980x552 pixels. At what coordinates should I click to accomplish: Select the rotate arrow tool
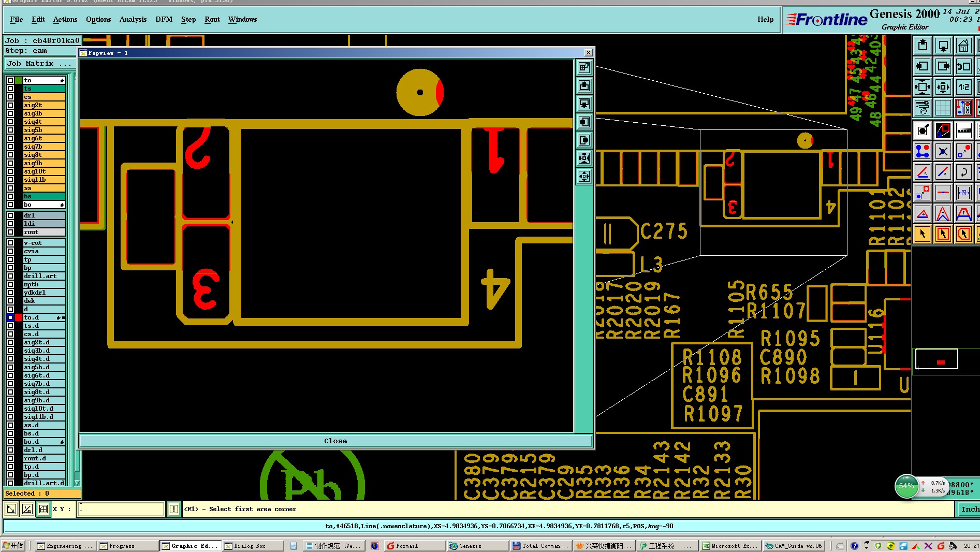(x=963, y=172)
